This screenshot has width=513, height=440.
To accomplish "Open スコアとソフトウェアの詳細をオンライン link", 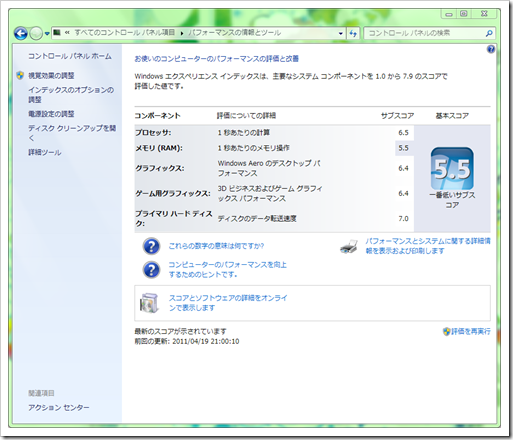I will [228, 303].
